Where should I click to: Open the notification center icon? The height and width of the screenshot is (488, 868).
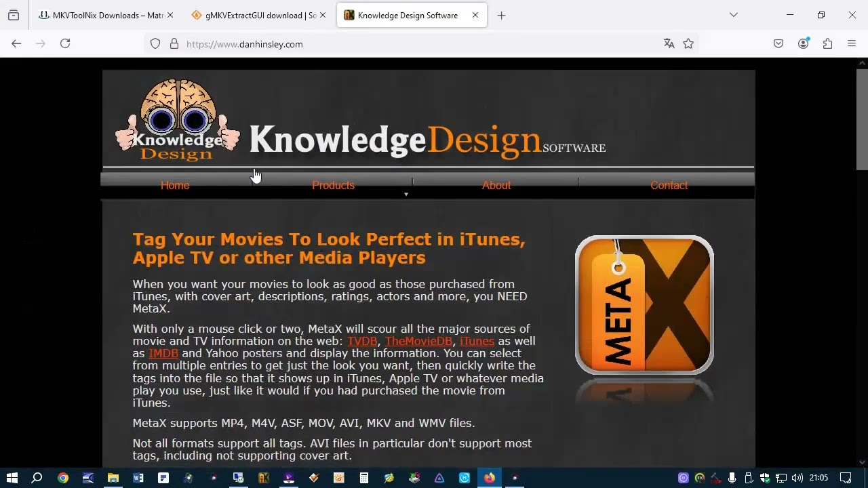[846, 478]
